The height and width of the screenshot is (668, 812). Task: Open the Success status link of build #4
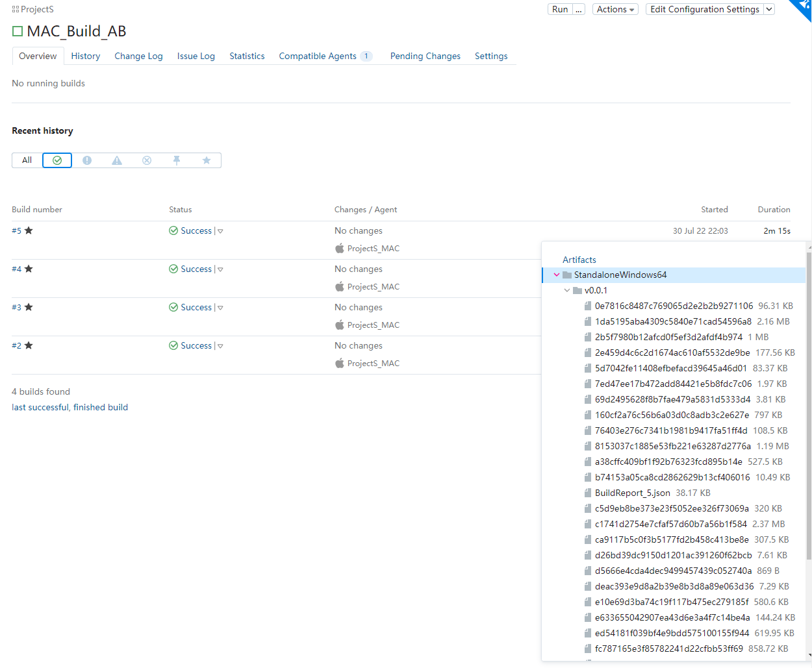pyautogui.click(x=196, y=269)
